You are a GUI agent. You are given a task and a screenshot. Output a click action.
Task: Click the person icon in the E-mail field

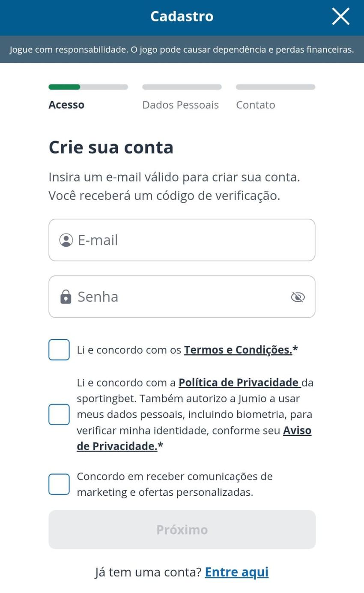[66, 240]
